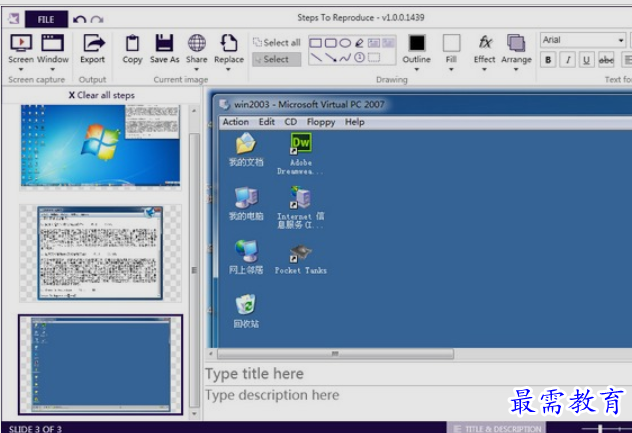The height and width of the screenshot is (433, 632).
Task: Toggle underline text formatting
Action: pyautogui.click(x=586, y=60)
